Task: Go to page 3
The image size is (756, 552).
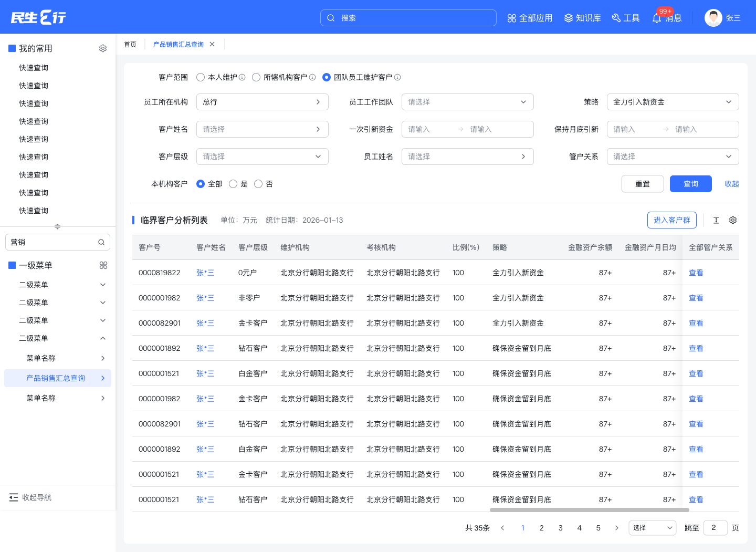Action: pos(561,528)
